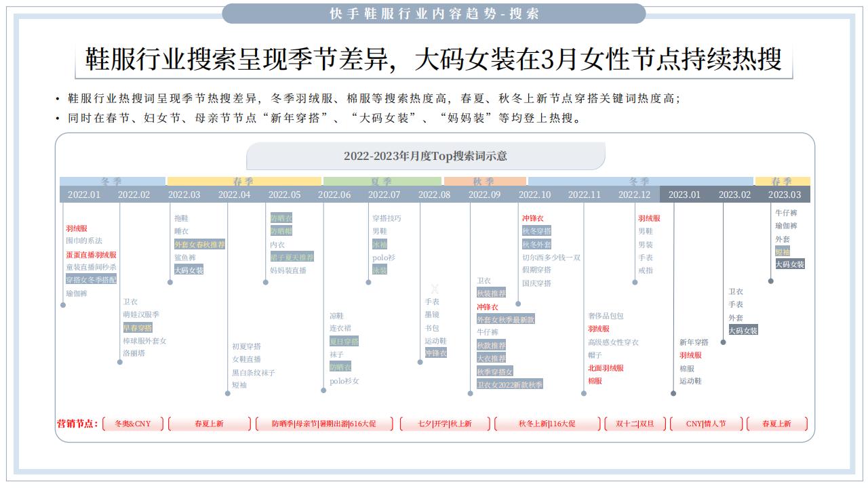Click the keyword 妈妈装直播
This screenshot has height=488, width=868.
288,270
